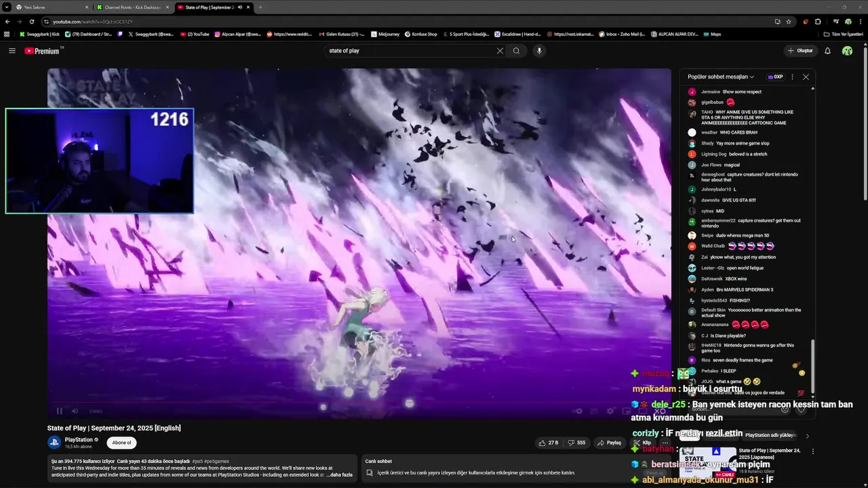
Task: Open Maps bookmark
Action: pyautogui.click(x=712, y=34)
